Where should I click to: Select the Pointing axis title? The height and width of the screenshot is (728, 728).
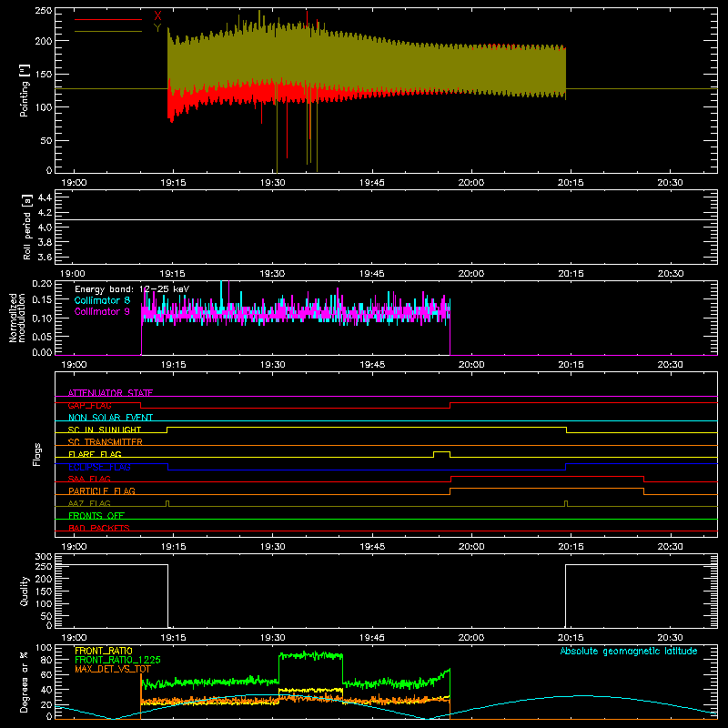(x=25, y=90)
